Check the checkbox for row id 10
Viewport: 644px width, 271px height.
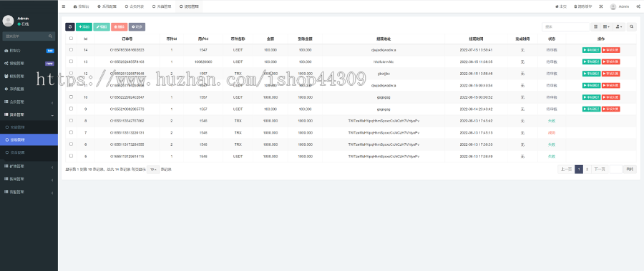(71, 97)
